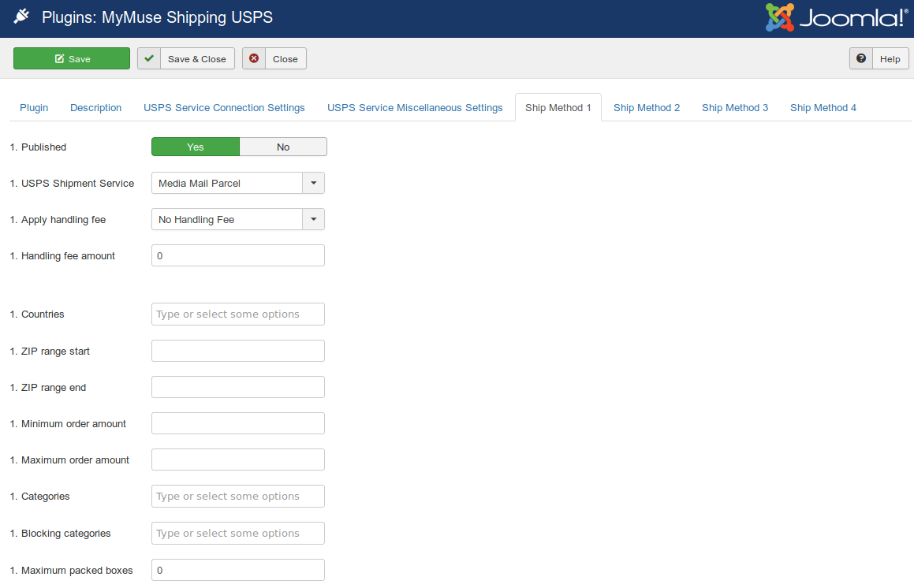
Task: Open the Countries options selector
Action: [x=237, y=314]
